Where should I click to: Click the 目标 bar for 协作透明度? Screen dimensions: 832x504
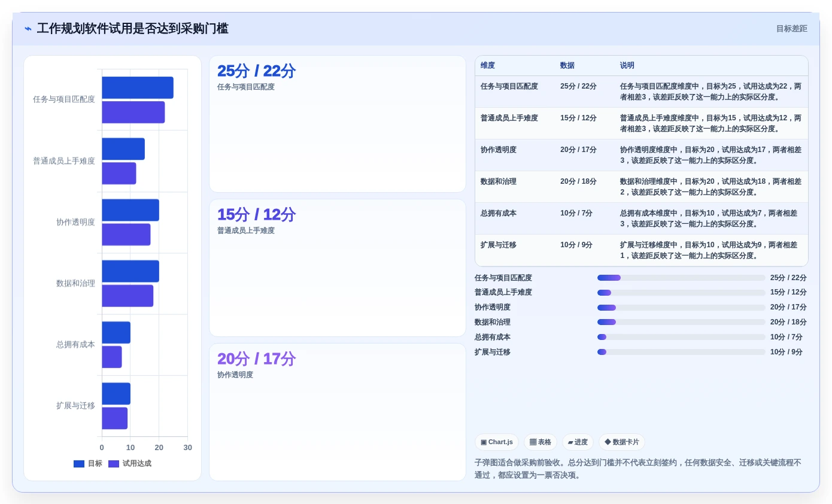coord(130,210)
